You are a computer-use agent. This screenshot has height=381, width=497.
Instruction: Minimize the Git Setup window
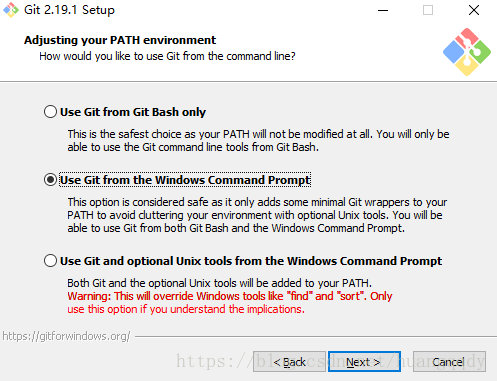point(383,10)
